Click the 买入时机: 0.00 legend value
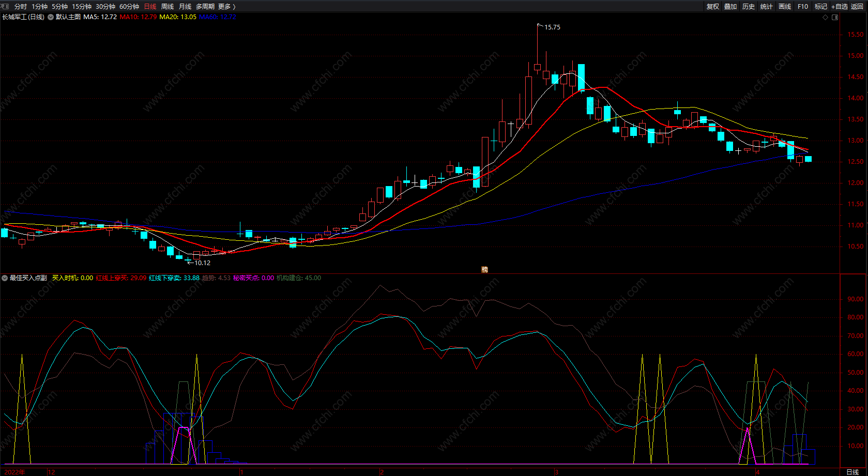Image resolution: width=868 pixels, height=476 pixels. pyautogui.click(x=72, y=278)
